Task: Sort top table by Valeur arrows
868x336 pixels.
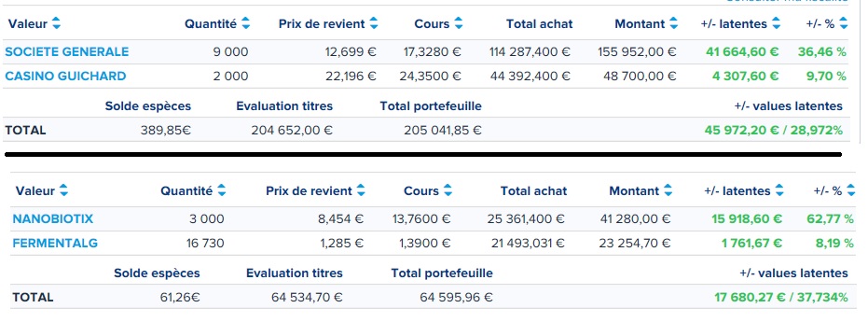Action: (56, 24)
